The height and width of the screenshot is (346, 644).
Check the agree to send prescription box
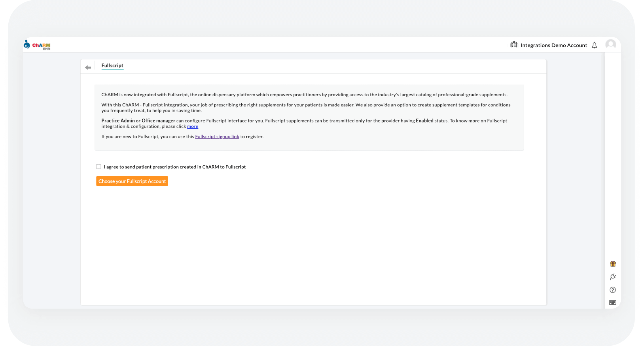pyautogui.click(x=99, y=167)
